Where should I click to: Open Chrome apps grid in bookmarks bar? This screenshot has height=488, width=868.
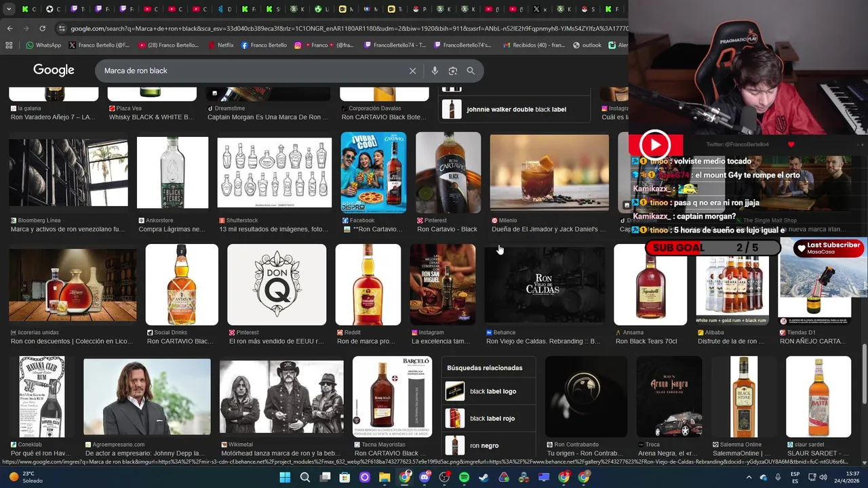[x=9, y=45]
